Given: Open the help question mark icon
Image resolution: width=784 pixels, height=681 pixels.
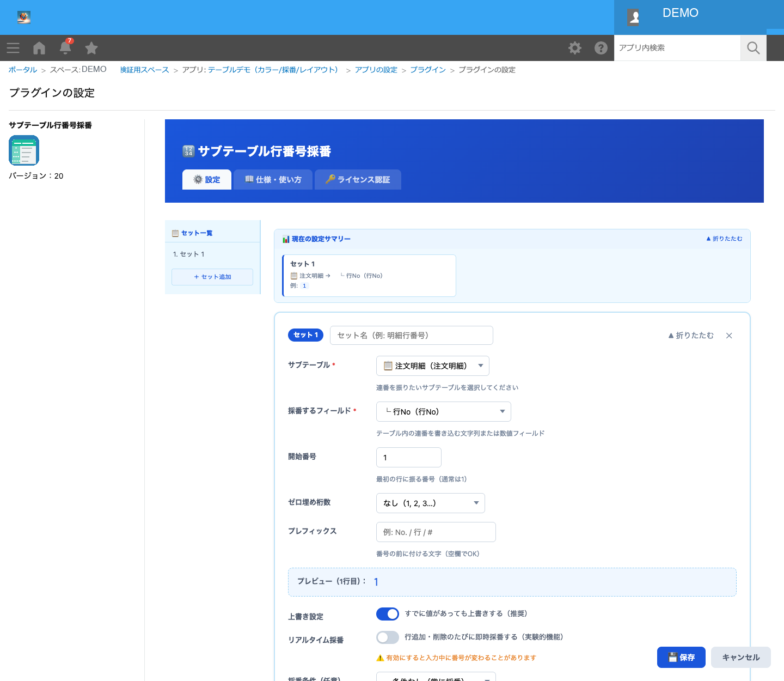Looking at the screenshot, I should pos(601,48).
